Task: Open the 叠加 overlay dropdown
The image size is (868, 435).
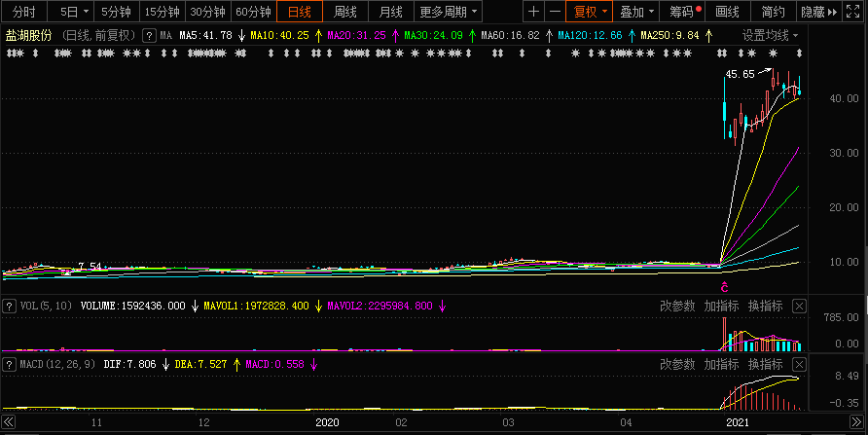Action: (636, 12)
